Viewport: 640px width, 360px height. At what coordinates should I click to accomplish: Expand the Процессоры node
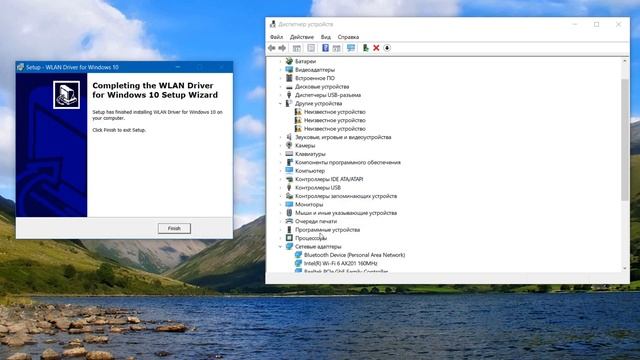click(280, 238)
